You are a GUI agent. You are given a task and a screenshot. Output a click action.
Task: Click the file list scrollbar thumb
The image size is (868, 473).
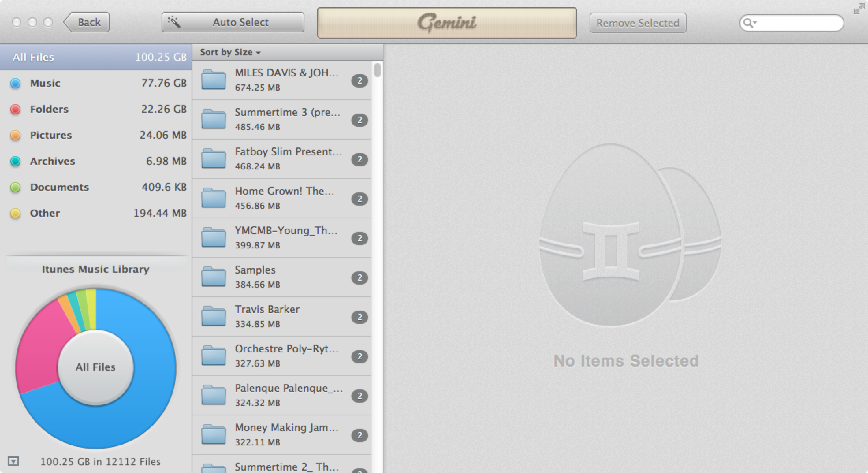(x=378, y=70)
